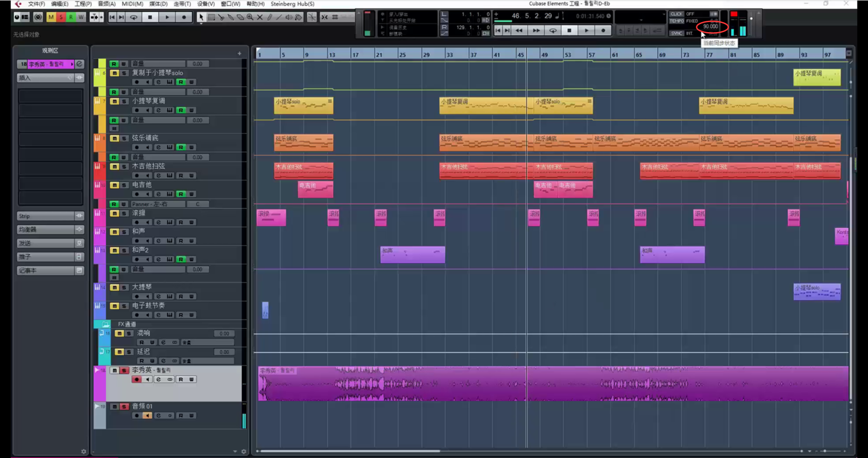Viewport: 868px width, 458px height.
Task: Adjust 音量 automation slider above 复制于小提琴solo
Action: coord(158,64)
